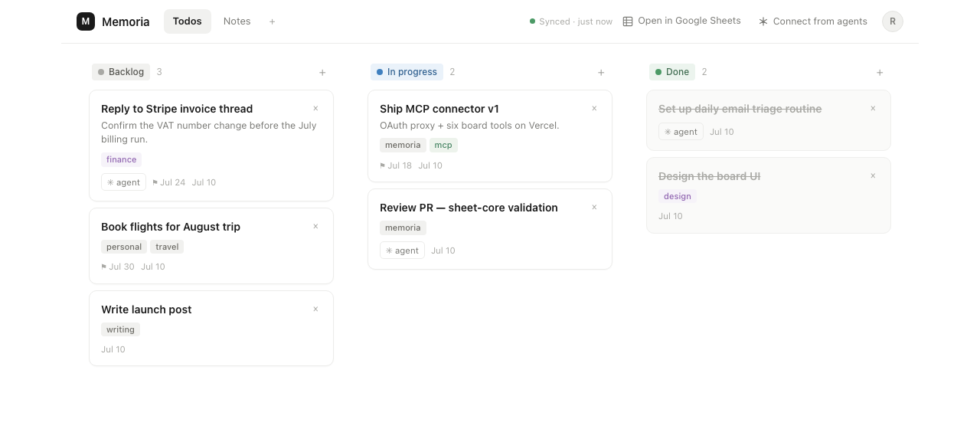Click Connect from agents button
Image resolution: width=980 pixels, height=429 pixels.
point(812,21)
